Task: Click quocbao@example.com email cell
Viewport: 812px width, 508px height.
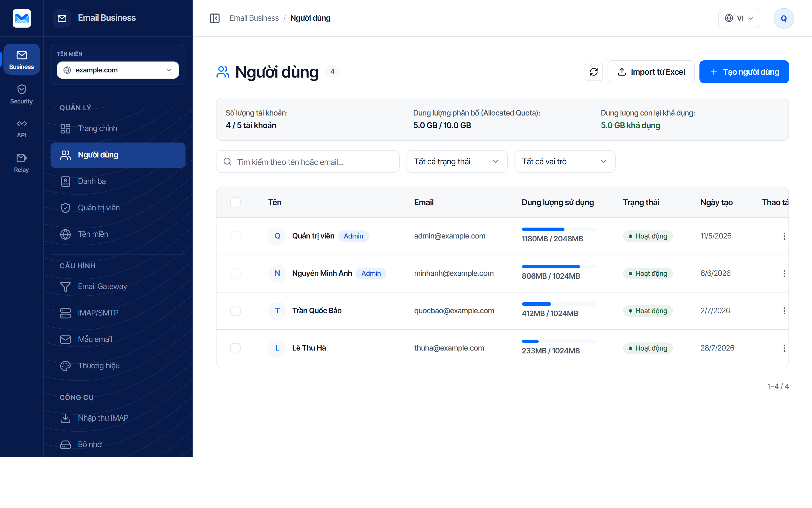Action: (454, 311)
